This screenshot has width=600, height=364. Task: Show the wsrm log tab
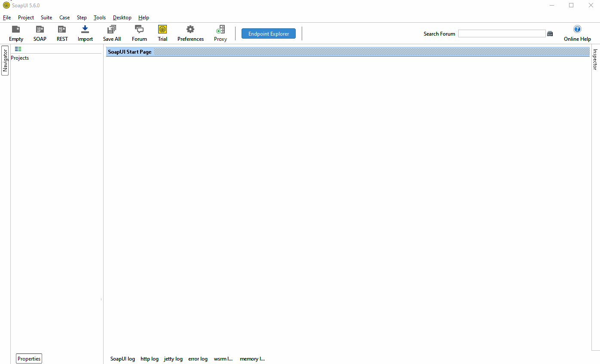click(223, 359)
